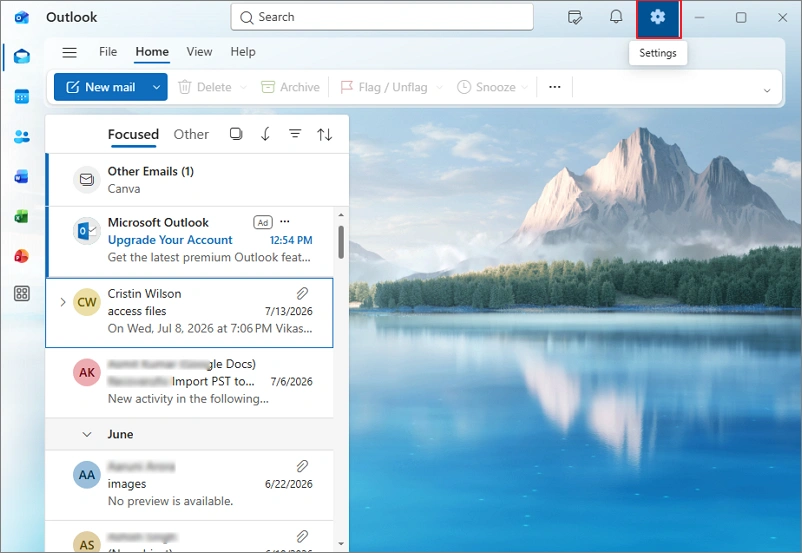Expand the New mail dropdown arrow
Screen dimensions: 802x553
point(157,87)
